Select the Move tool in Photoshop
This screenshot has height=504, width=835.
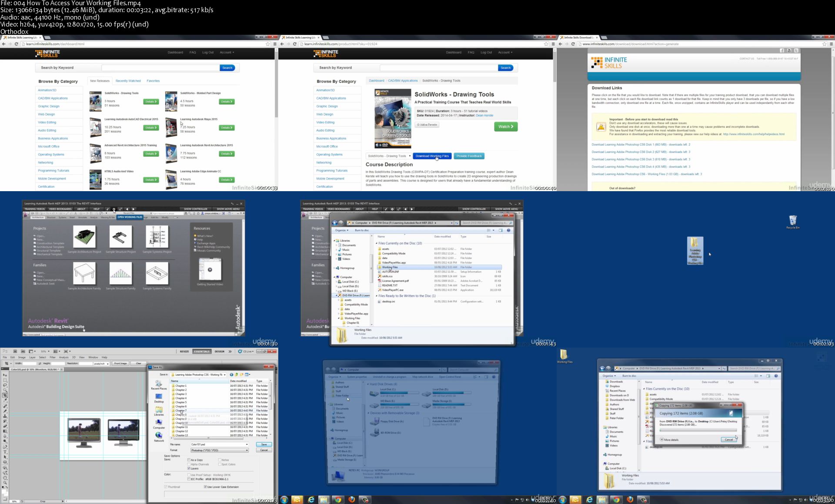5,375
